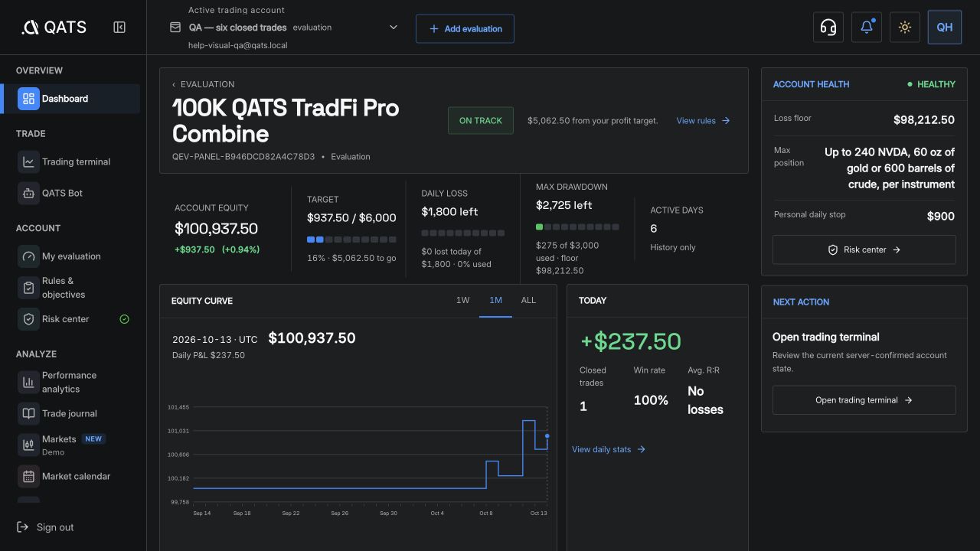Open View rules link
This screenshot has height=551, width=980.
[703, 121]
